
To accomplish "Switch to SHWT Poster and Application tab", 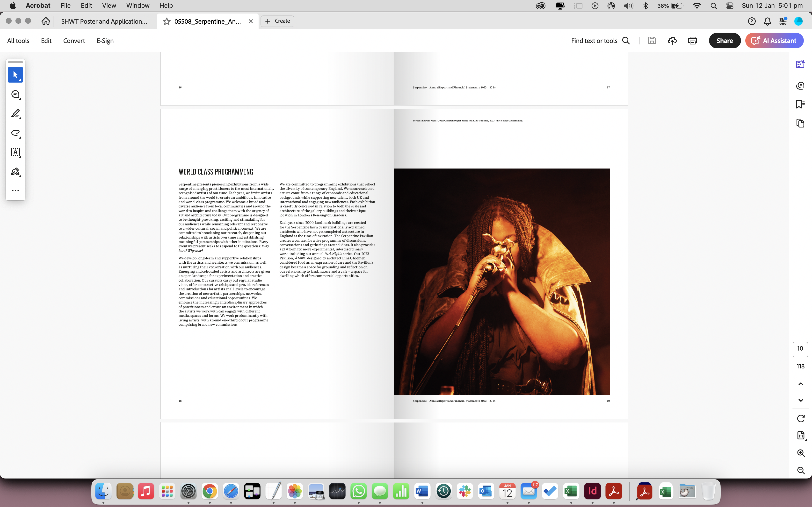I will (104, 21).
